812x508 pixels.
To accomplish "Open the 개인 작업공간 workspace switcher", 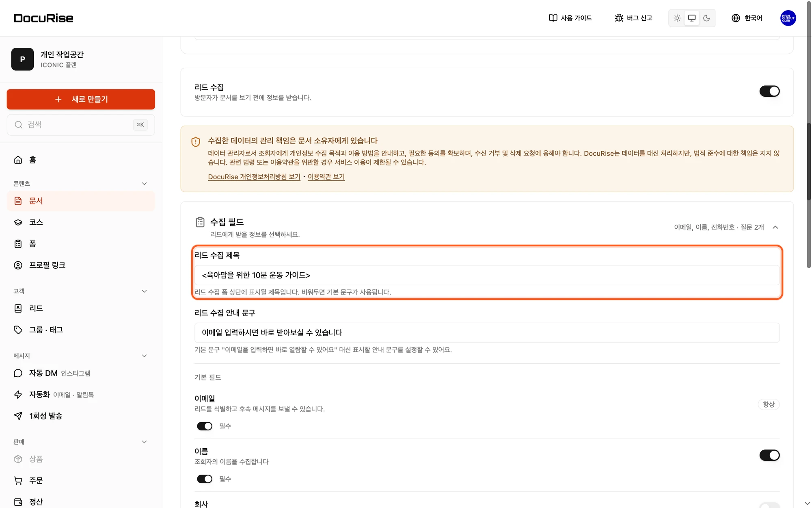I will 81,59.
